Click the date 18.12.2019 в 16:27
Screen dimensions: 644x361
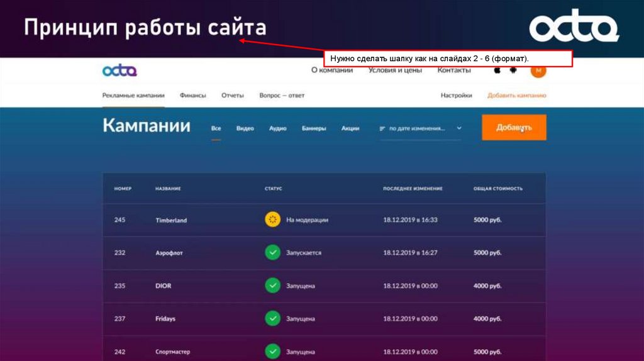click(x=410, y=253)
